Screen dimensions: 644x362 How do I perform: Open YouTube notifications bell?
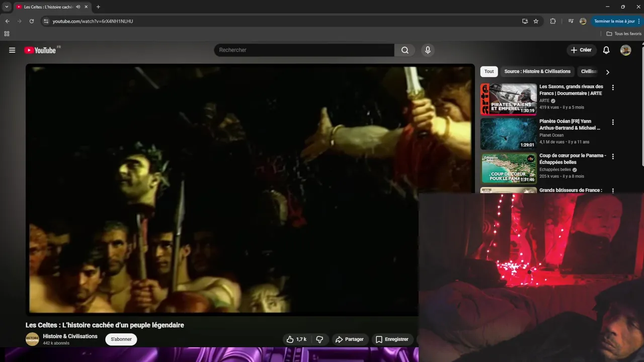coord(606,50)
